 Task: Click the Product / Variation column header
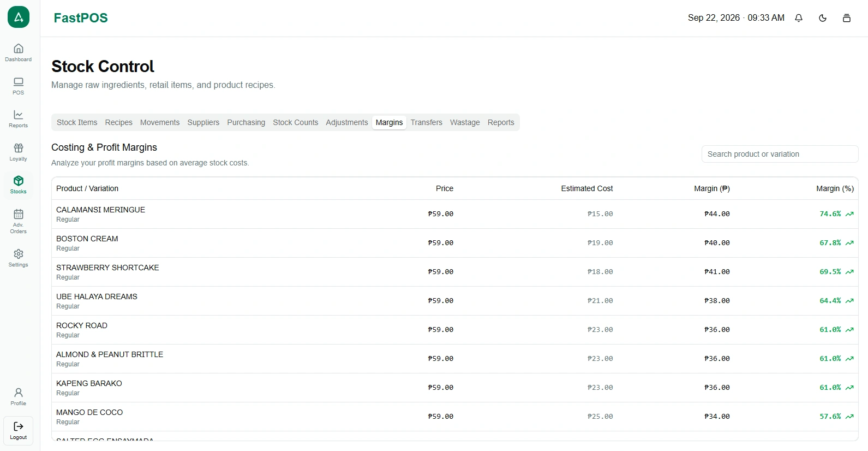click(87, 188)
